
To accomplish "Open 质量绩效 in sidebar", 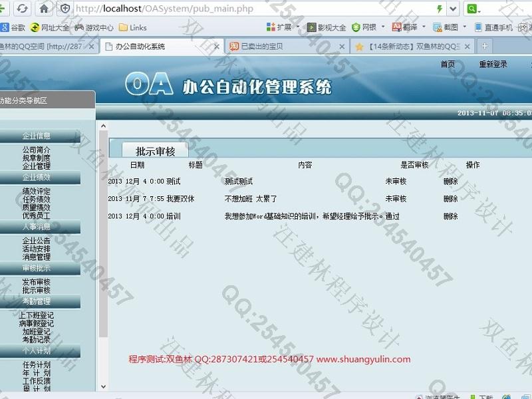I will pyautogui.click(x=37, y=207).
